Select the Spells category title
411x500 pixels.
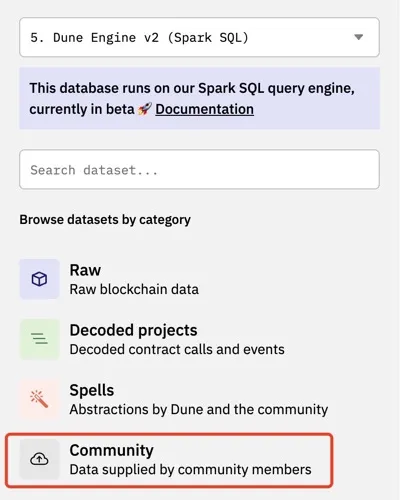[x=92, y=390]
